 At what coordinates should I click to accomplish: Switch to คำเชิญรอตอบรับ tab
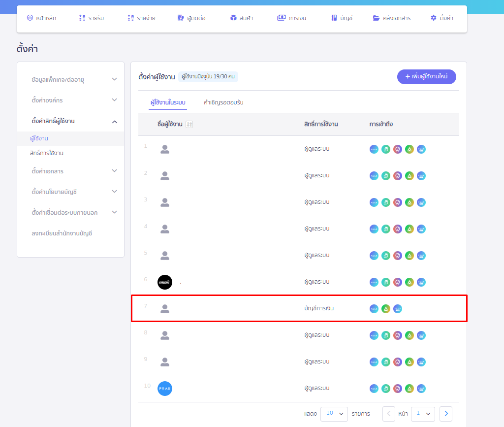click(223, 102)
